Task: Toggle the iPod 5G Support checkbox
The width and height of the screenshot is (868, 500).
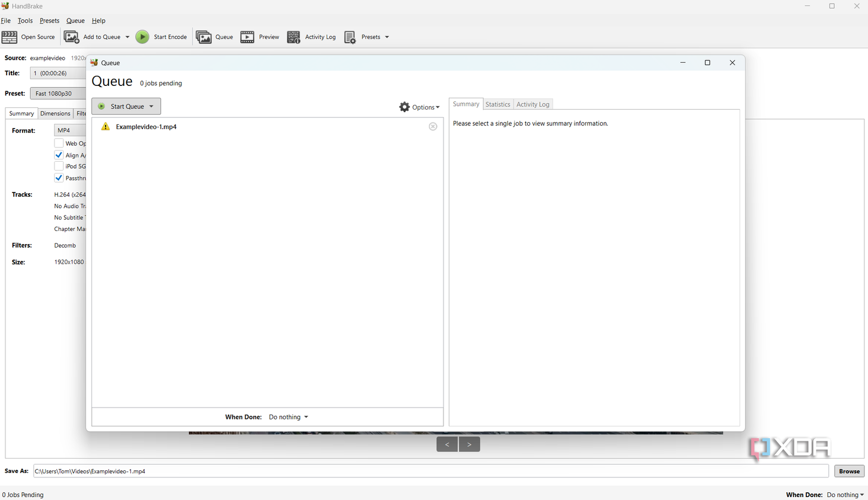Action: (x=59, y=166)
